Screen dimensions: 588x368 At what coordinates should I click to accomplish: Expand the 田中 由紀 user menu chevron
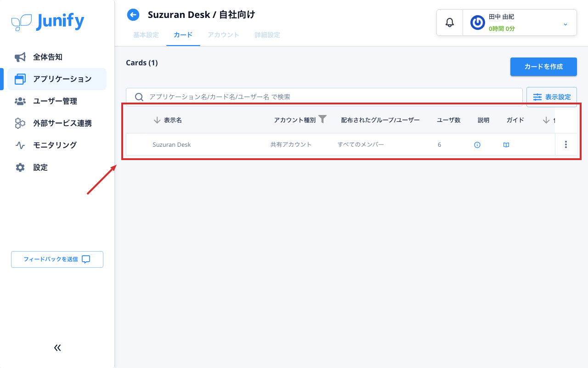coord(565,24)
